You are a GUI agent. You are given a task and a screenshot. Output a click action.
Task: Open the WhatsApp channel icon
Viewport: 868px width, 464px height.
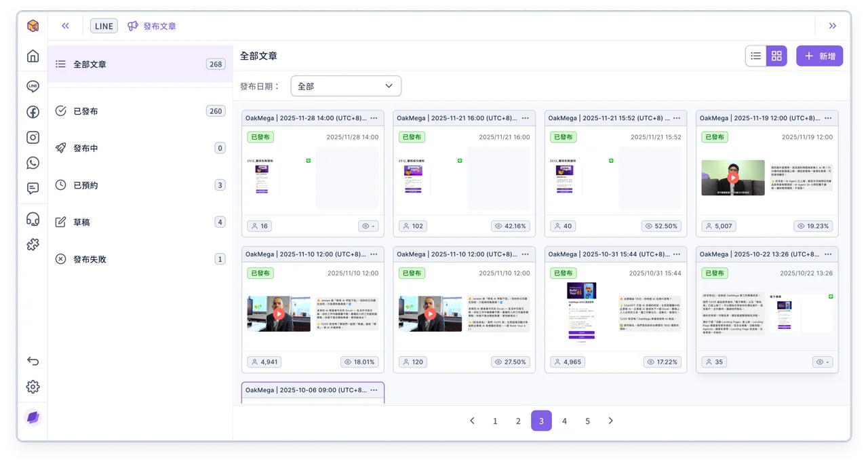[33, 163]
